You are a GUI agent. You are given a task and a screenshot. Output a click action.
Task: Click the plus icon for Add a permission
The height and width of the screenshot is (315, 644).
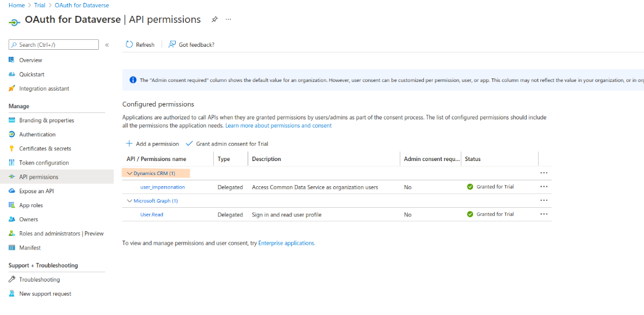(x=129, y=144)
